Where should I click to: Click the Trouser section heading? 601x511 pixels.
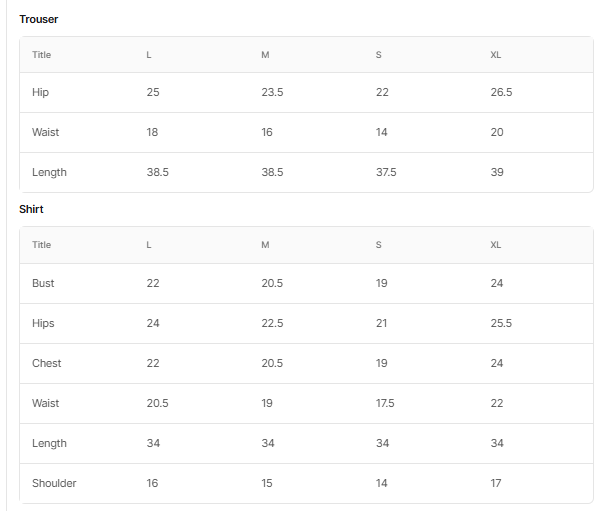point(39,19)
